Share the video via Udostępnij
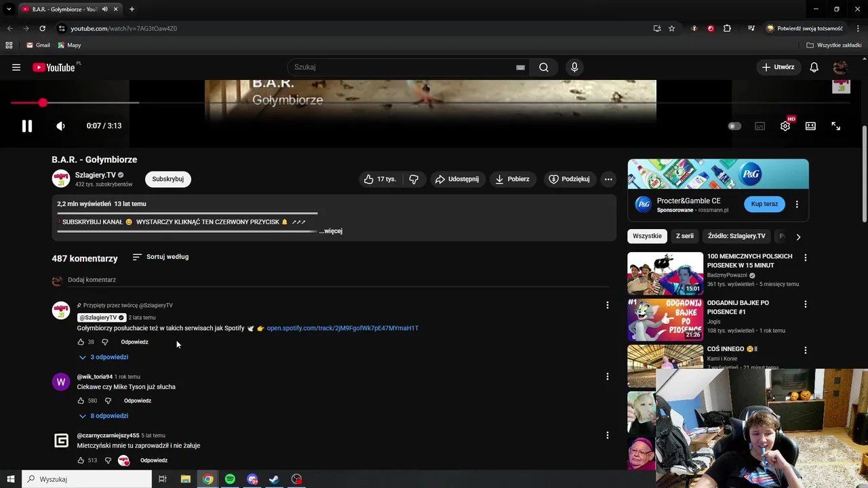868x488 pixels. pyautogui.click(x=457, y=179)
